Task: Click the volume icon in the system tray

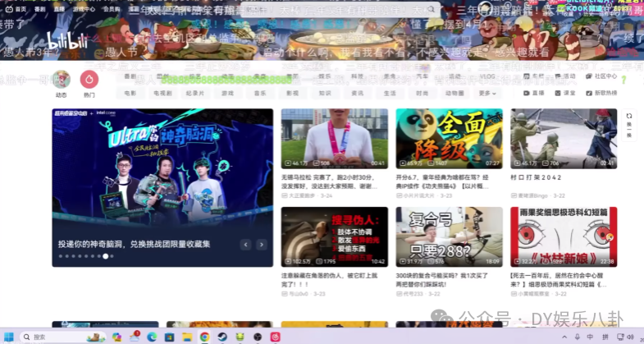Action: 630,337
